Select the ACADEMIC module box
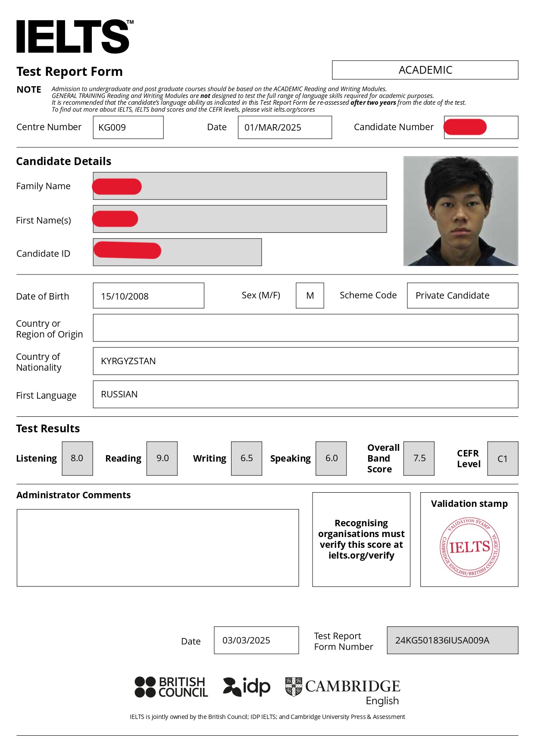 (425, 70)
